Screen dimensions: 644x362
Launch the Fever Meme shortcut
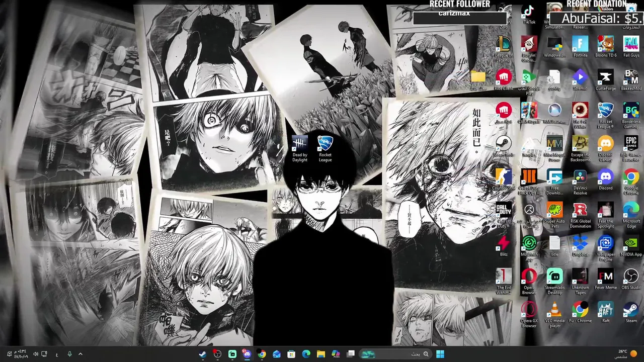pyautogui.click(x=606, y=279)
